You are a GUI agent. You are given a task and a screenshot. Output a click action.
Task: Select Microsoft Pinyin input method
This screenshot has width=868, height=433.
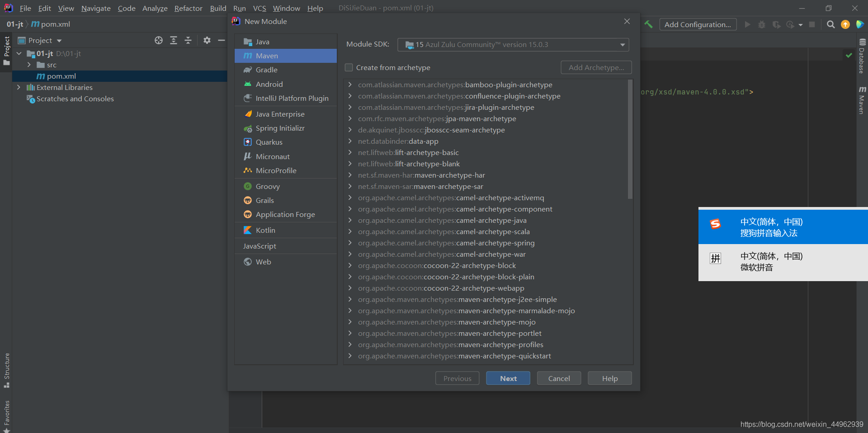(x=783, y=262)
